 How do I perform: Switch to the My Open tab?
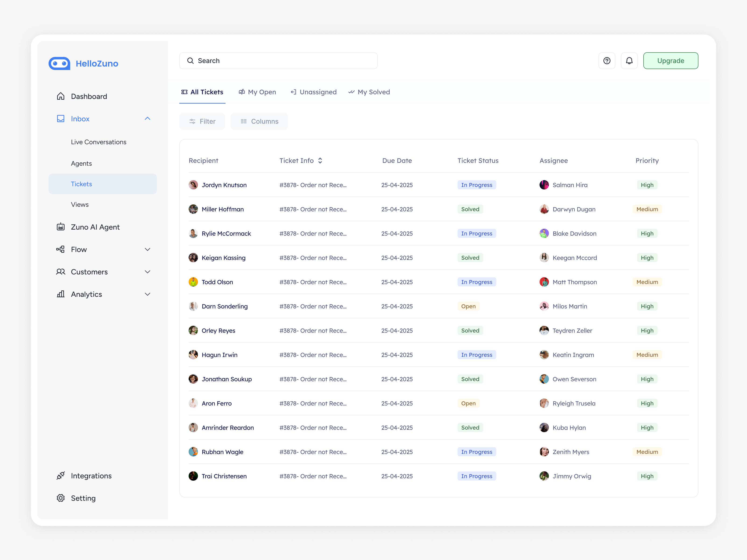click(x=257, y=92)
